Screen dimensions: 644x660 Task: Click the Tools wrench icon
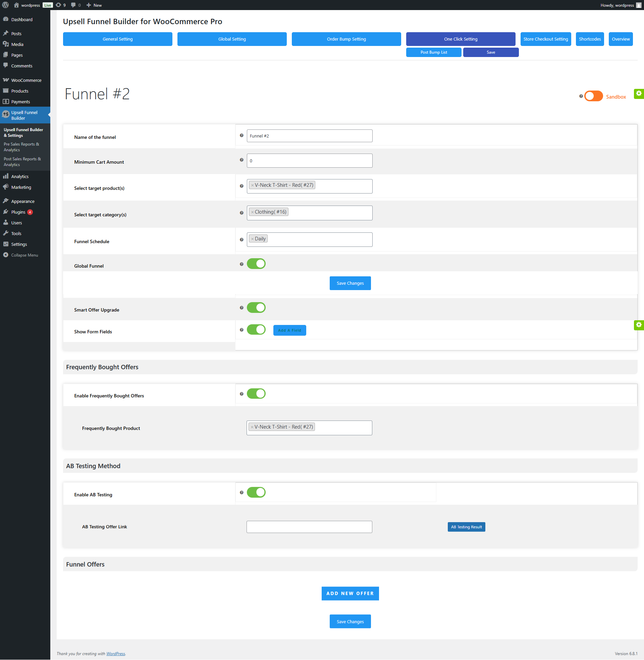click(6, 234)
